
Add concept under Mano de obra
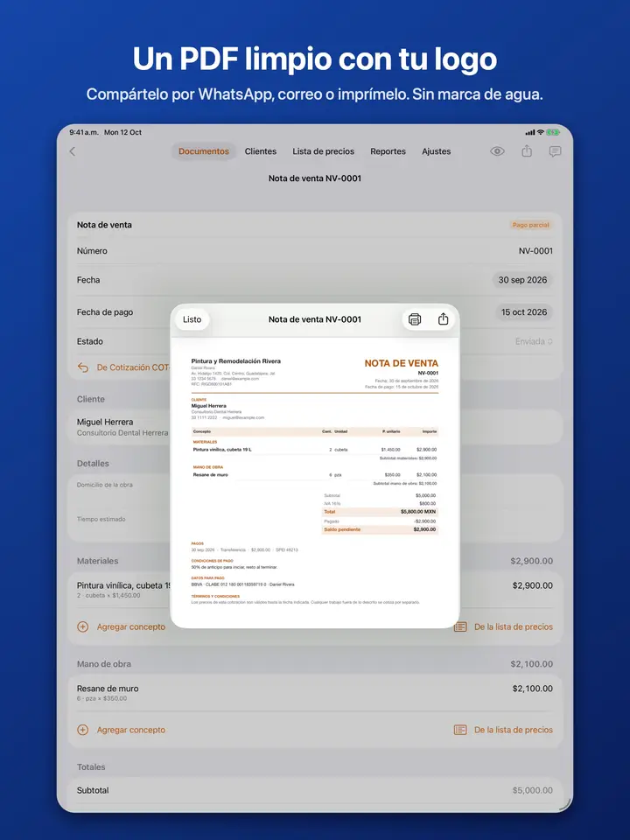click(130, 730)
